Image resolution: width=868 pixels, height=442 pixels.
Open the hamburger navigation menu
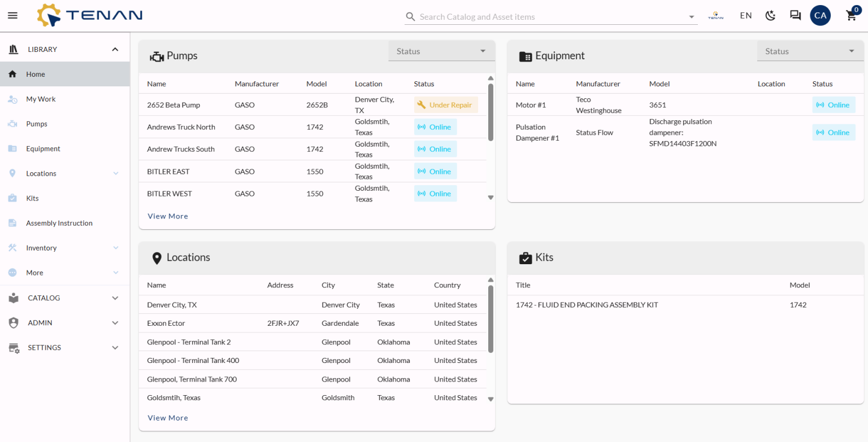click(12, 15)
